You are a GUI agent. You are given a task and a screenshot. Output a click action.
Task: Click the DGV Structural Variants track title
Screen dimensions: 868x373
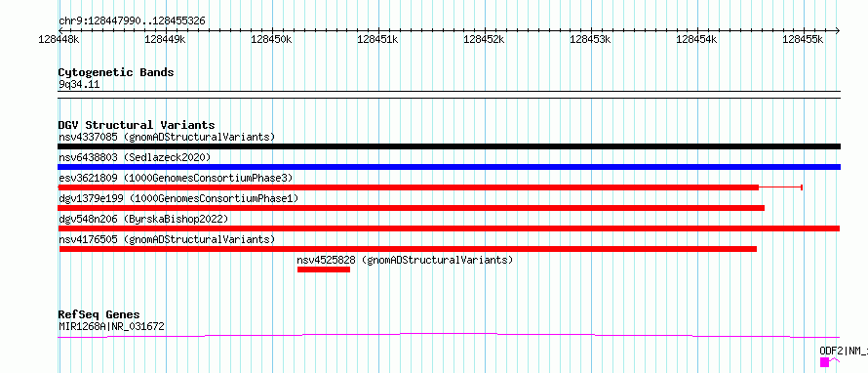(137, 125)
